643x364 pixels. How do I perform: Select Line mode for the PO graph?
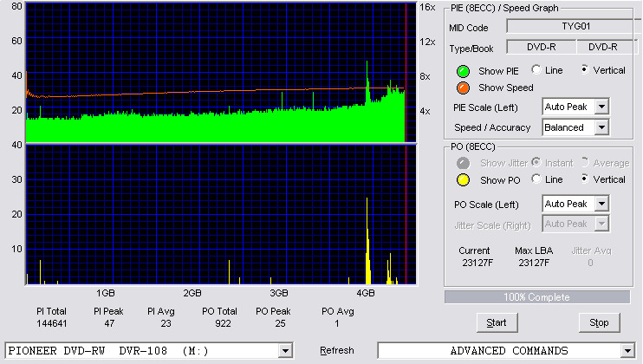click(x=536, y=179)
